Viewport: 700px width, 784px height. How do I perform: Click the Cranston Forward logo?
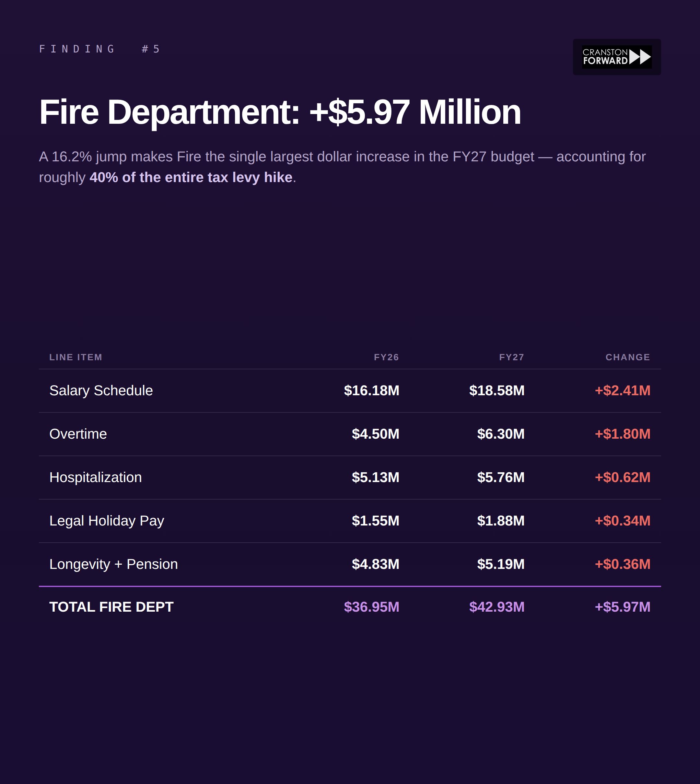coord(616,58)
